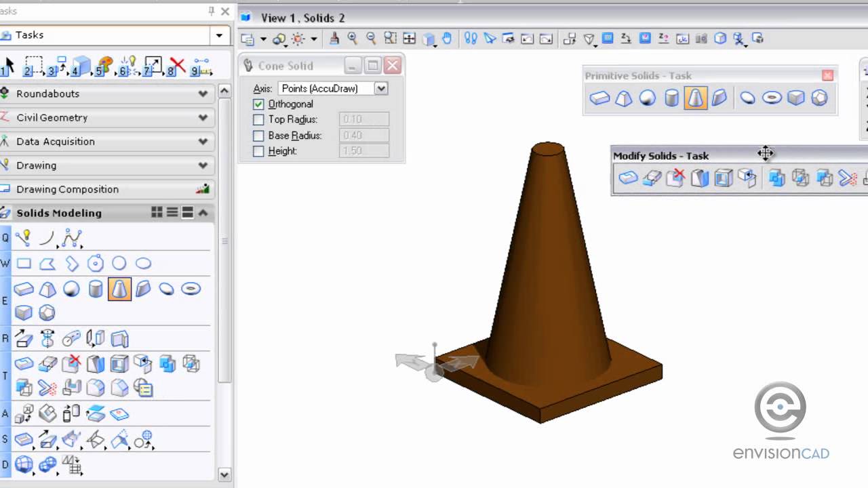Open the Axis dropdown in Cone Solid
868x488 pixels.
click(381, 88)
